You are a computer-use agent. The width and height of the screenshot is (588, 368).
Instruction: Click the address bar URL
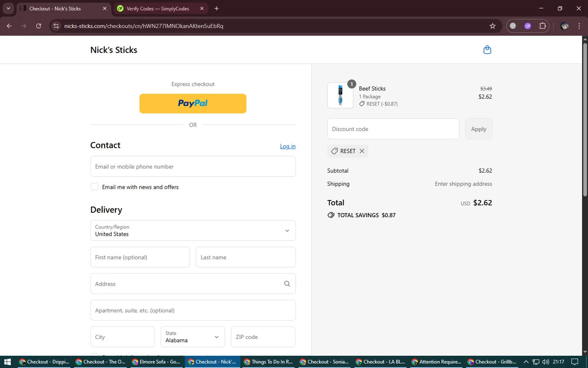[x=143, y=26]
